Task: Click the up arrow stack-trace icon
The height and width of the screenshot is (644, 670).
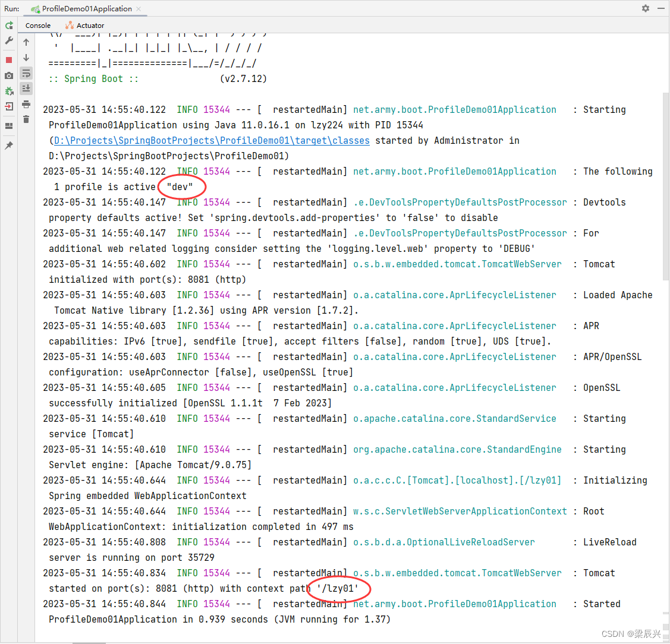Action: click(26, 42)
